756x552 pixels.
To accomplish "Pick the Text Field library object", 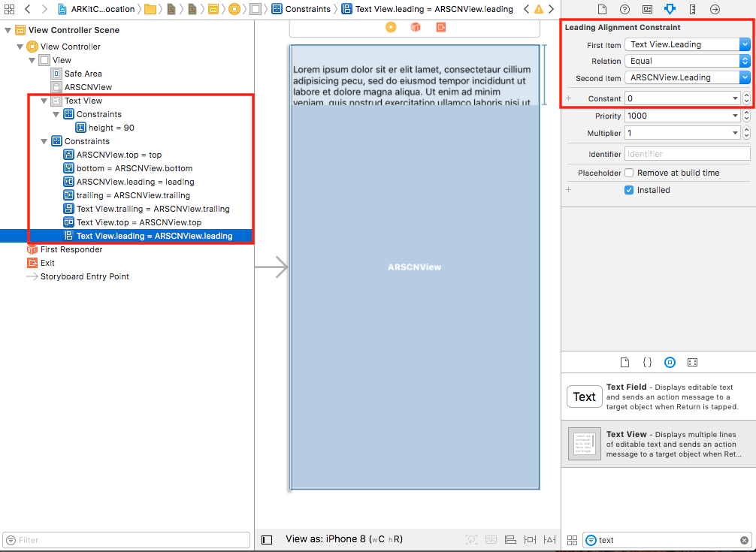I will tap(658, 397).
